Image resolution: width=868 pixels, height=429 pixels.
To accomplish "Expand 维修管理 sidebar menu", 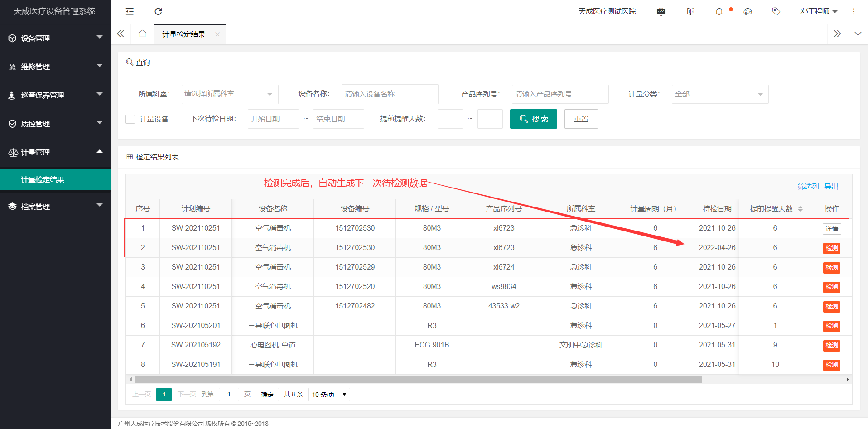I will [55, 67].
